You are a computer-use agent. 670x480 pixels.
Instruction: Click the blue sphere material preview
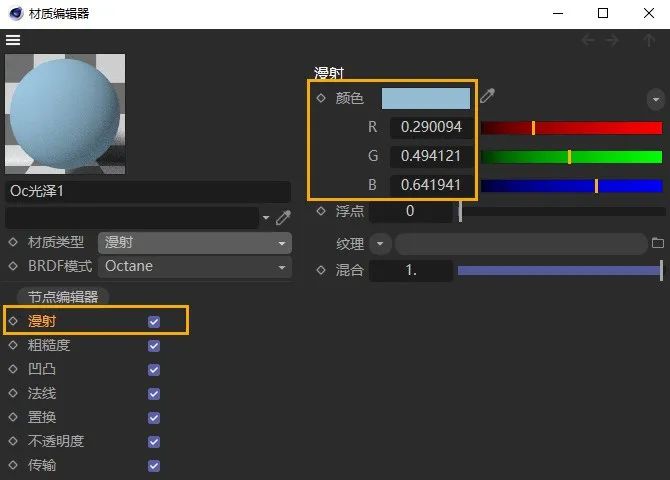point(65,114)
